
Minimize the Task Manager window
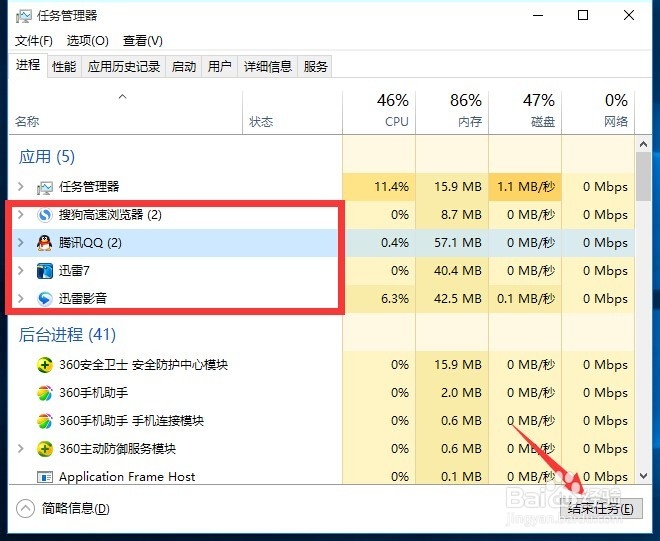(538, 16)
